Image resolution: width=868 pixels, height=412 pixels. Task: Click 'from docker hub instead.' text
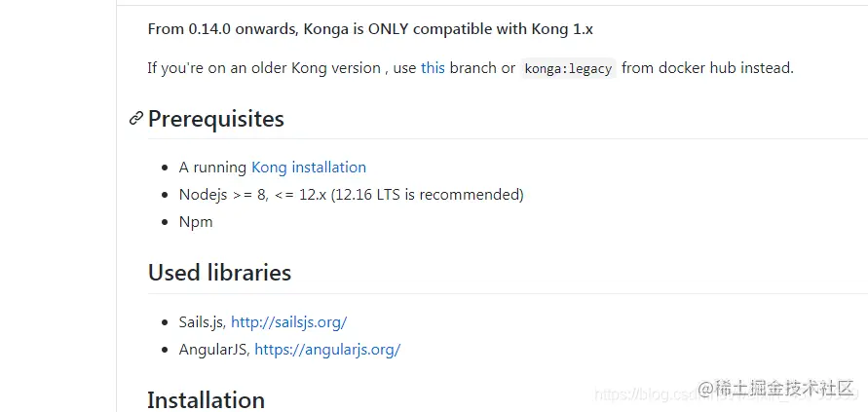[x=707, y=68]
